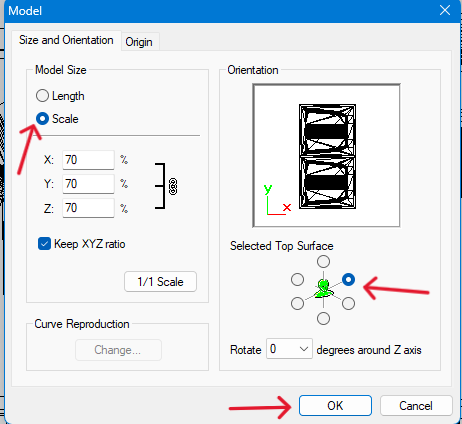Uncheck Keep XYZ ratio checkbox
The height and width of the screenshot is (424, 462).
click(x=44, y=244)
